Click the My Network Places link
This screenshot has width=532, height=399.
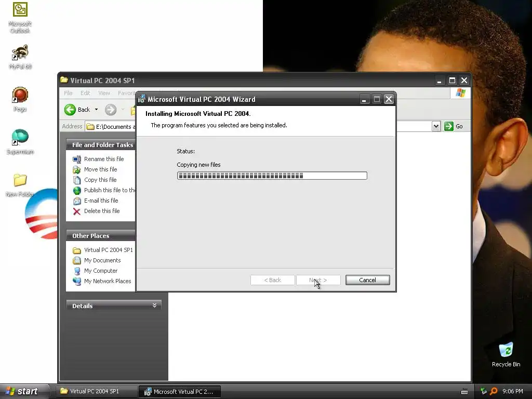(x=108, y=281)
